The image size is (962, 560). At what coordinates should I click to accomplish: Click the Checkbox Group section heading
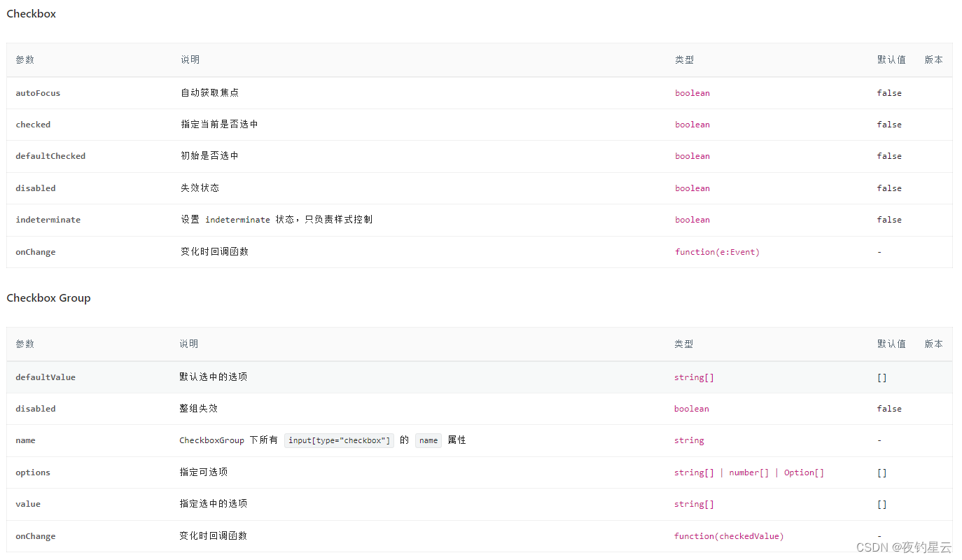point(48,297)
